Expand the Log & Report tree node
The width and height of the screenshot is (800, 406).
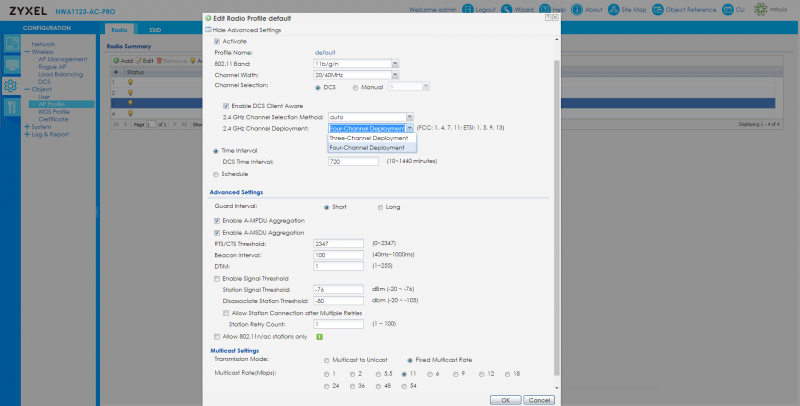click(x=27, y=135)
